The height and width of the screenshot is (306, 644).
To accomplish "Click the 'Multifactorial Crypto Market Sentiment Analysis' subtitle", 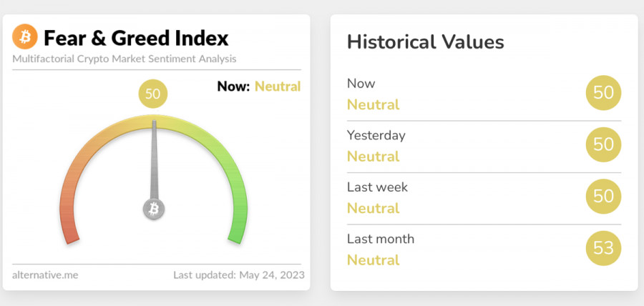I will pos(124,59).
